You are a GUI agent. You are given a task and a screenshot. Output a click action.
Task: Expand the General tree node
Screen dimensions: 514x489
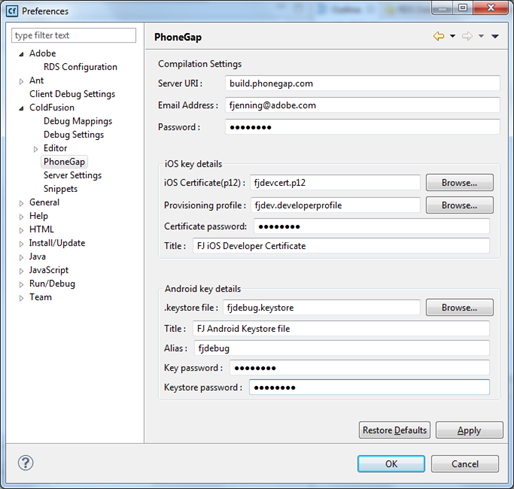coord(21,203)
